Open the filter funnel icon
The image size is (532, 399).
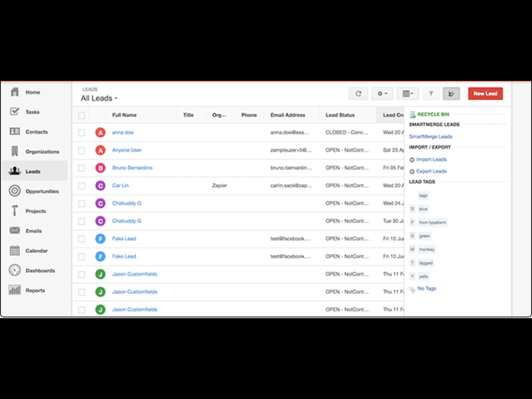[x=431, y=93]
